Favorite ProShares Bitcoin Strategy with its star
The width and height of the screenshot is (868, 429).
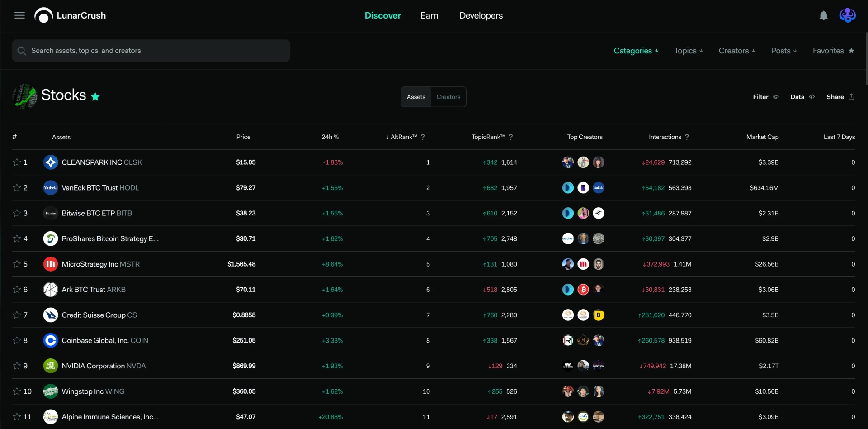(x=17, y=238)
